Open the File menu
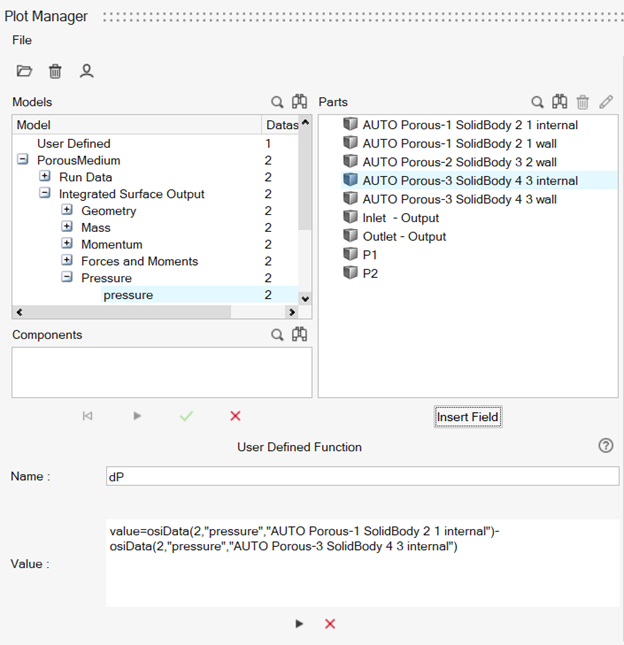Screen dimensions: 624x645 22,40
